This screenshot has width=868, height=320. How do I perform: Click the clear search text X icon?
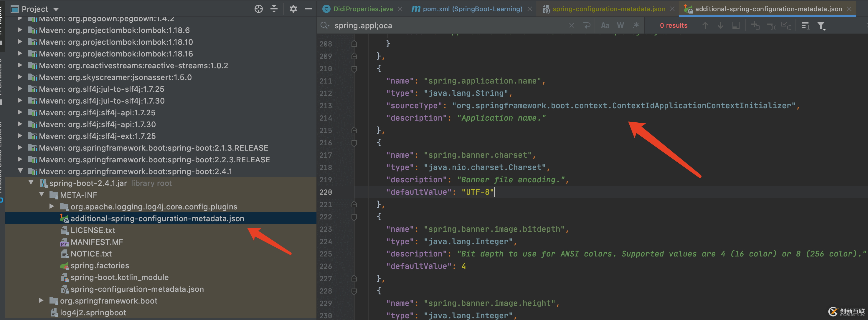click(x=572, y=26)
